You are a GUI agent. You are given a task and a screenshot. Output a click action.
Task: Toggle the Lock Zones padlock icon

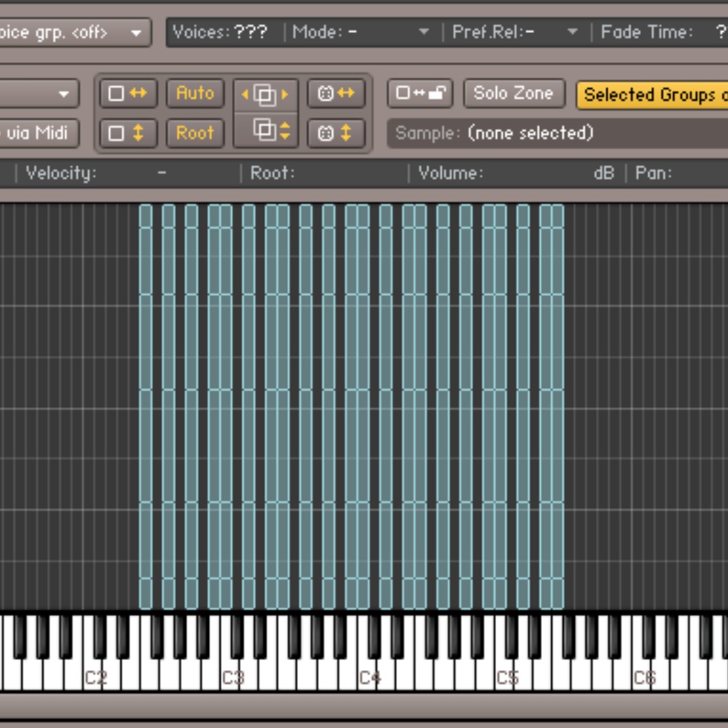pyautogui.click(x=420, y=93)
